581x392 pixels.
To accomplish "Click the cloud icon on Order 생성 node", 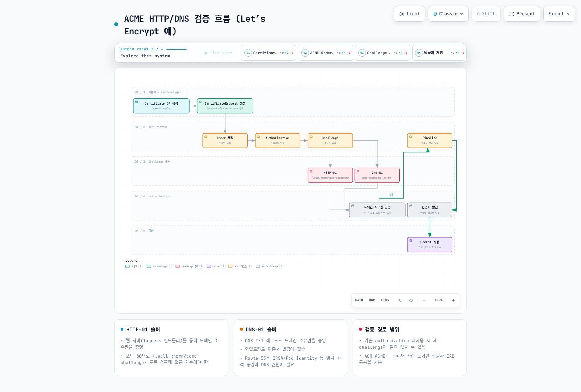I will (x=206, y=137).
